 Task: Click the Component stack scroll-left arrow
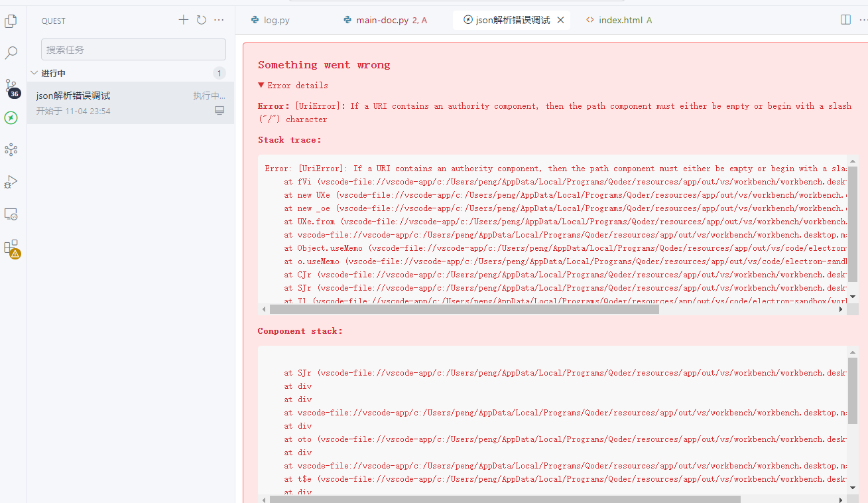264,500
